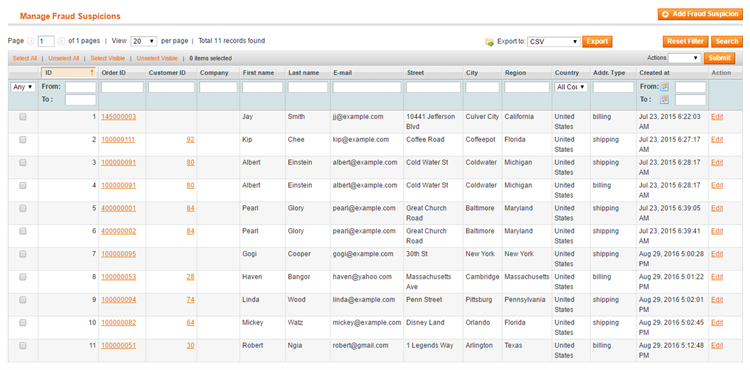Sort by the E-mail column header
Viewport: 750px width, 370px height.
point(342,73)
